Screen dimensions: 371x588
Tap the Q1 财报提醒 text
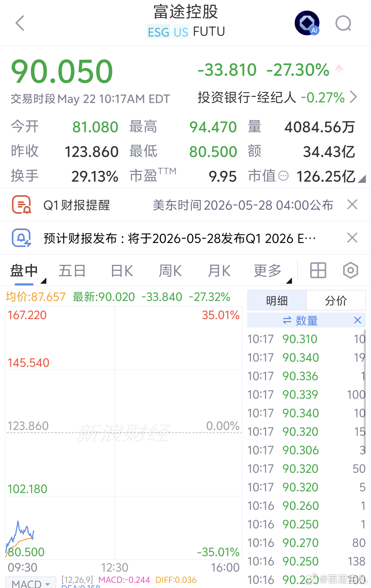pos(77,205)
